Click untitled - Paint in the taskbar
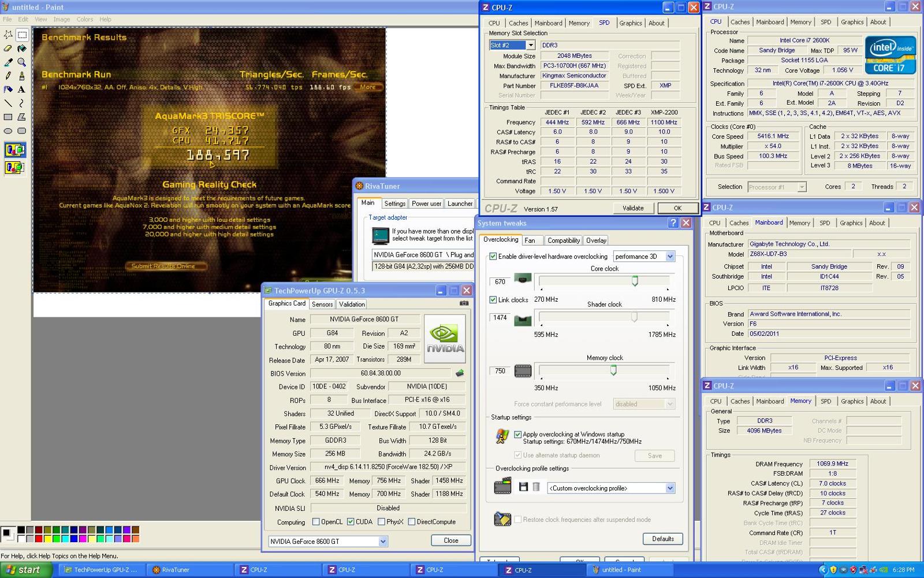This screenshot has height=578, width=924. [630, 570]
